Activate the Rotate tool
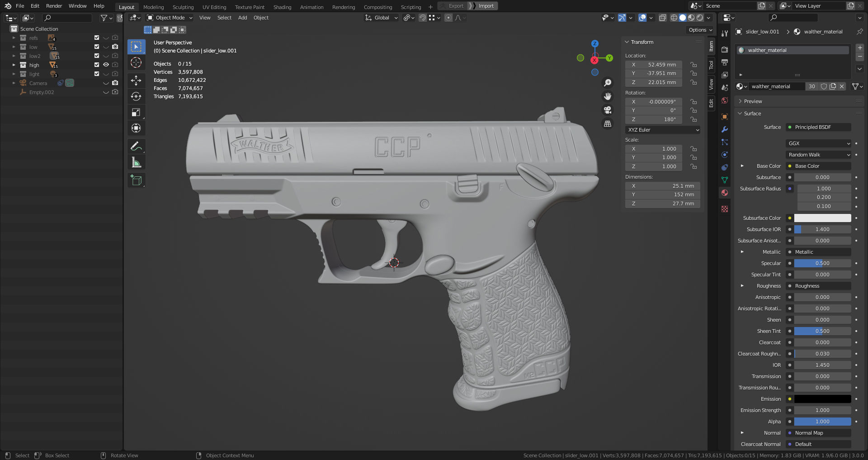This screenshot has width=868, height=460. pos(136,96)
